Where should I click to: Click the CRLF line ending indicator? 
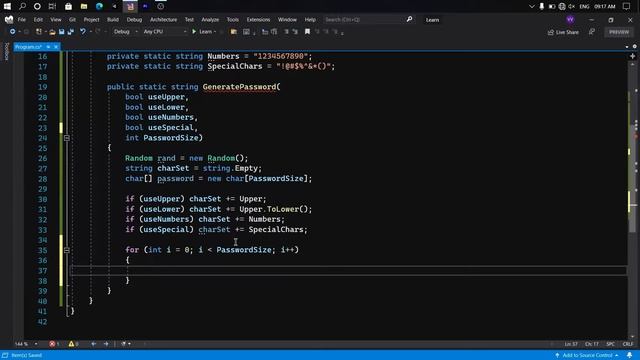(628, 344)
